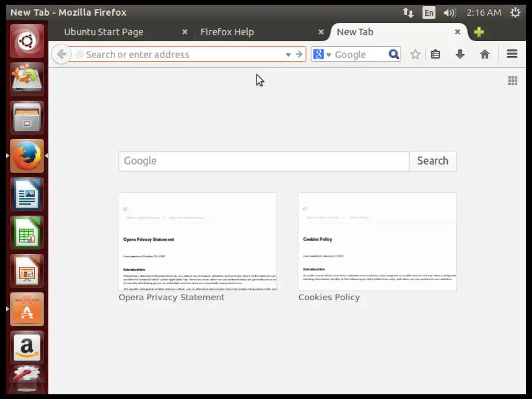Click the back arrow button
The height and width of the screenshot is (399, 532).
point(61,54)
